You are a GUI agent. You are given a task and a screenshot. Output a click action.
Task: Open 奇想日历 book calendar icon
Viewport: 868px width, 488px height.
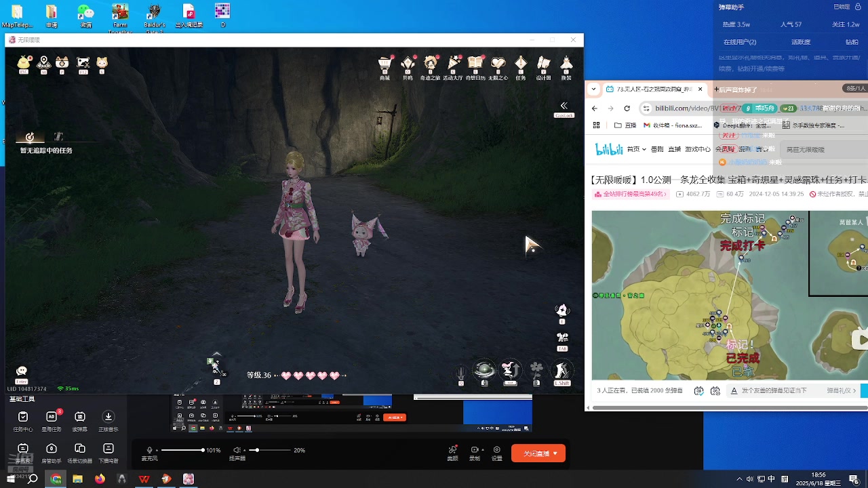476,63
